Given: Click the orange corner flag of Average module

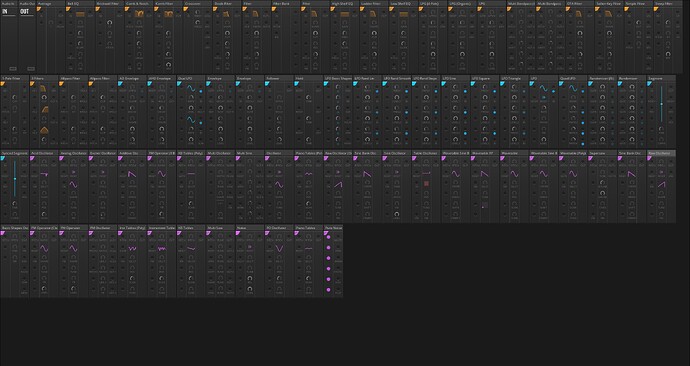Looking at the screenshot, I should pos(39,9).
